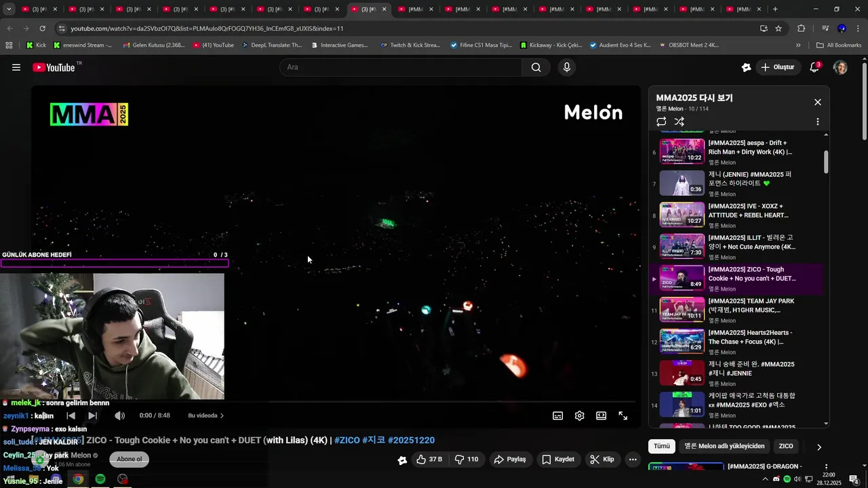This screenshot has height=488, width=868.
Task: Click the browser address bar URL
Action: 207,28
